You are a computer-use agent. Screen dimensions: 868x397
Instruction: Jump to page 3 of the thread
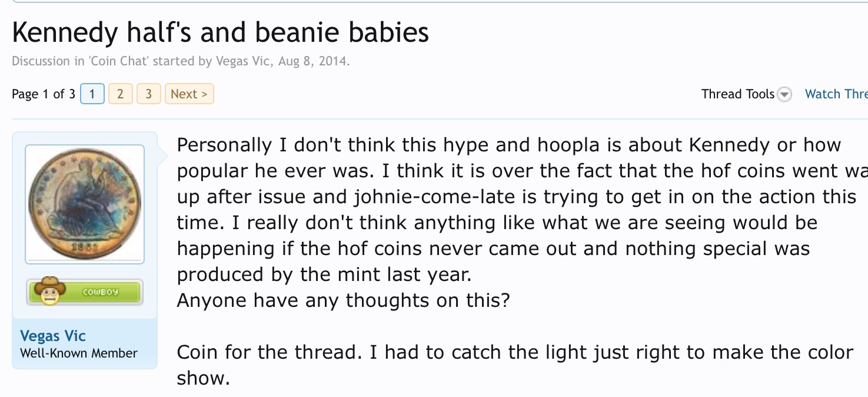click(x=149, y=94)
